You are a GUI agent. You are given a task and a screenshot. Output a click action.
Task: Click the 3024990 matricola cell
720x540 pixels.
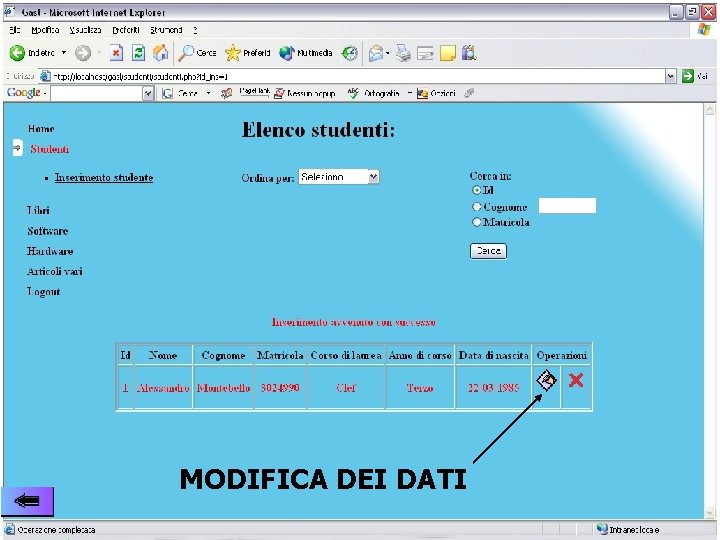(280, 388)
